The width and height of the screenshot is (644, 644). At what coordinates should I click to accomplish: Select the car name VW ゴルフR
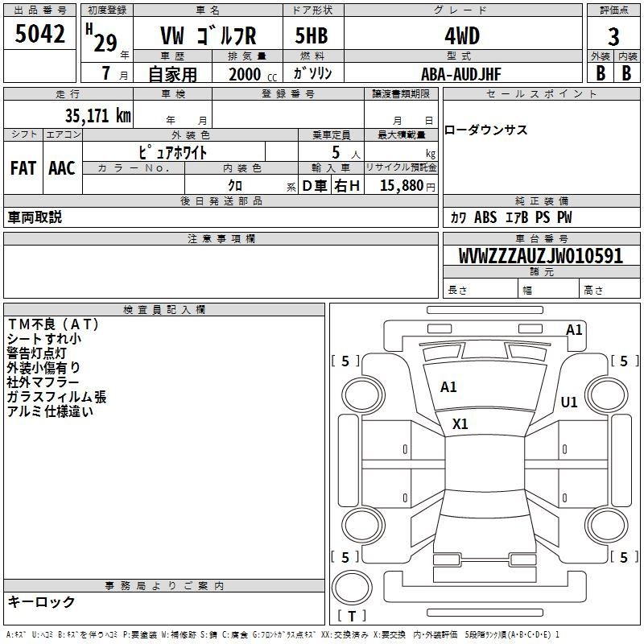pos(208,35)
